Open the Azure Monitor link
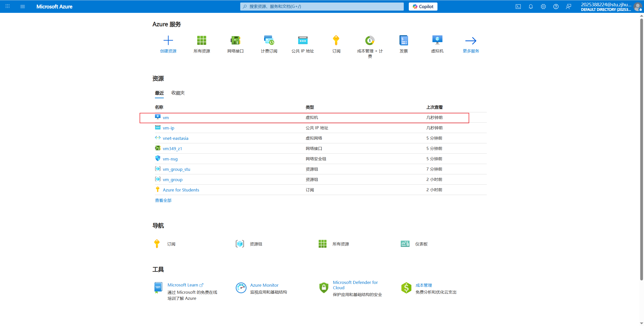 pyautogui.click(x=264, y=285)
